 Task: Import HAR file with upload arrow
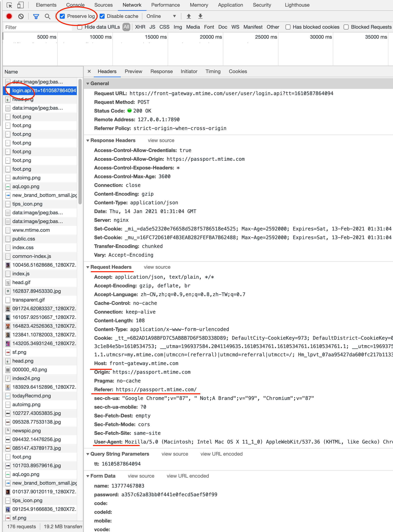(189, 16)
